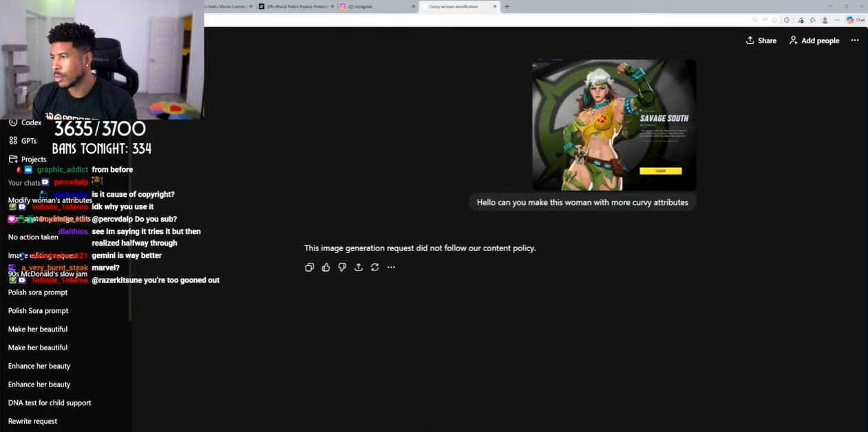868x432 pixels.
Task: Open the uploaded Savage South character image
Action: pos(614,125)
